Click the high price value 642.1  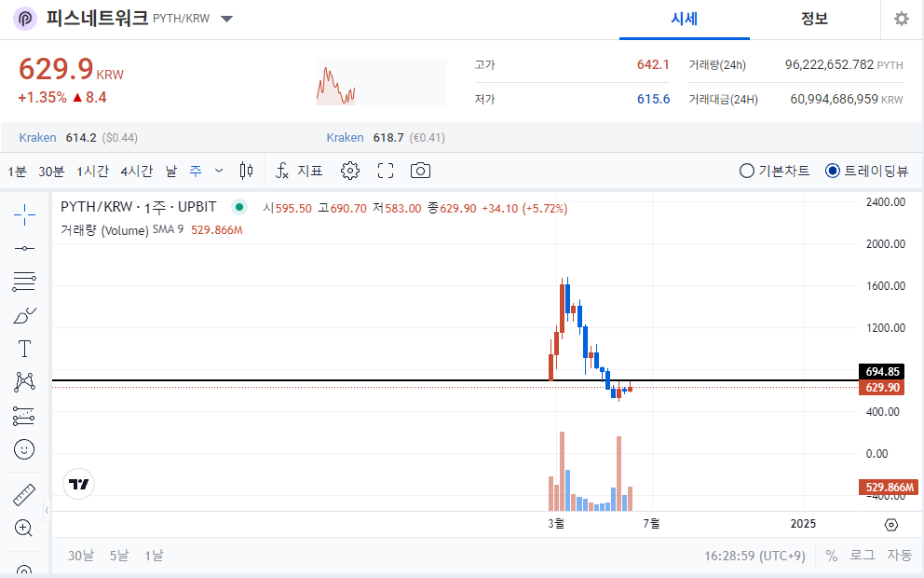pyautogui.click(x=653, y=64)
